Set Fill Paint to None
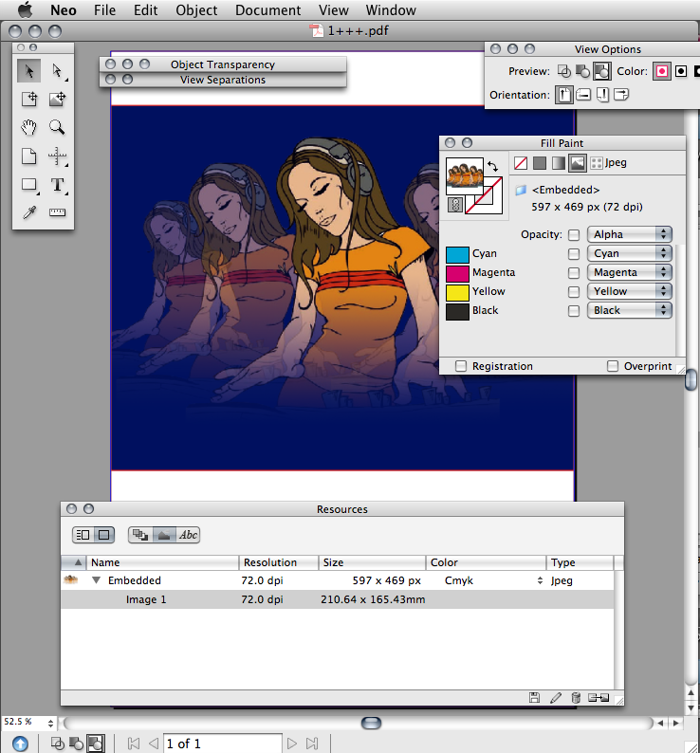 coord(521,163)
